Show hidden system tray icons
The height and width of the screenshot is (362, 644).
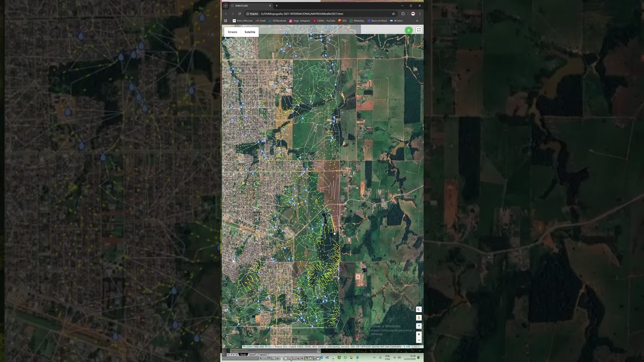click(x=374, y=357)
